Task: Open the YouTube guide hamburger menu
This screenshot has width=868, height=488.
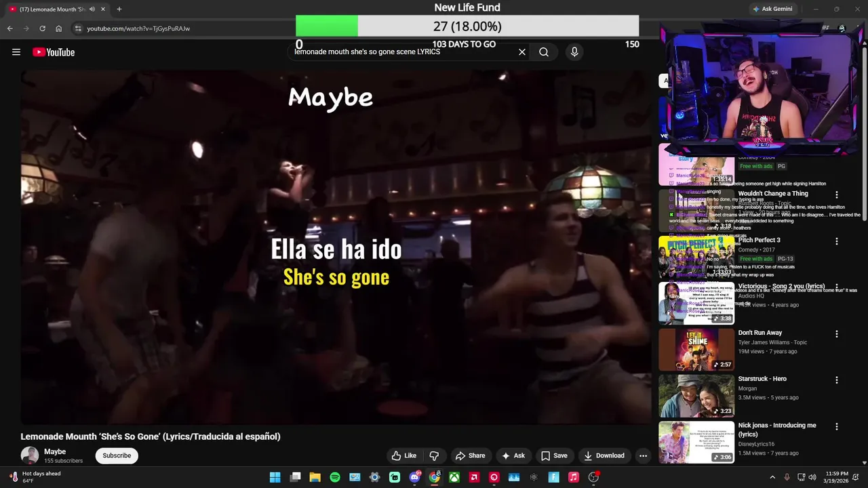Action: [16, 52]
